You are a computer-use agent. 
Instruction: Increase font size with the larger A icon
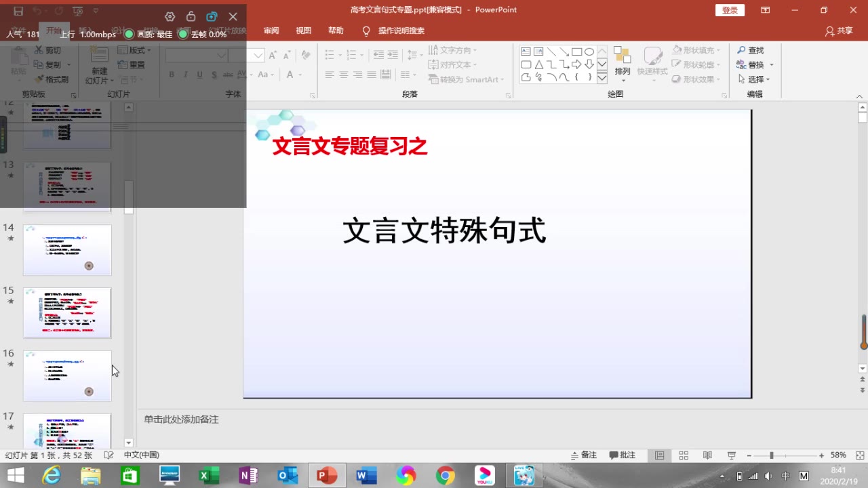(273, 55)
